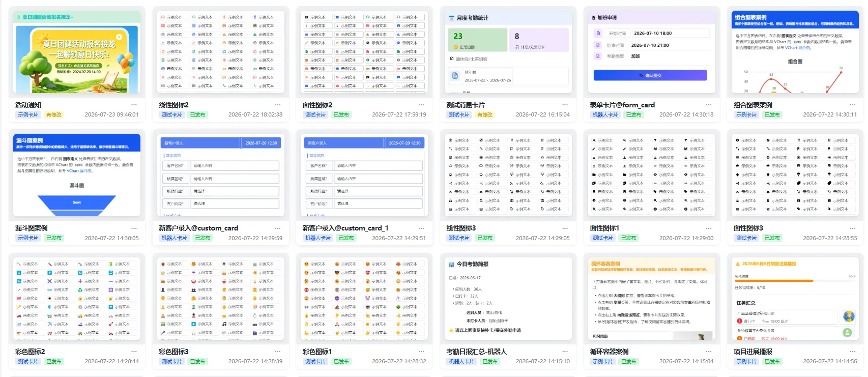Screen dimensions: 868x377
Task: Click the 确认提交 button in overtime form
Action: 650,75
